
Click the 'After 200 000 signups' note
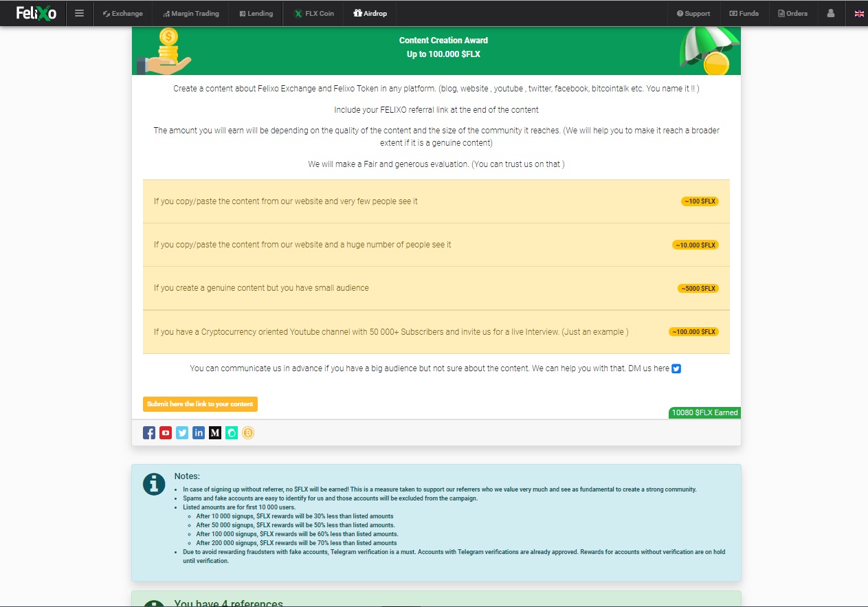[x=296, y=543]
